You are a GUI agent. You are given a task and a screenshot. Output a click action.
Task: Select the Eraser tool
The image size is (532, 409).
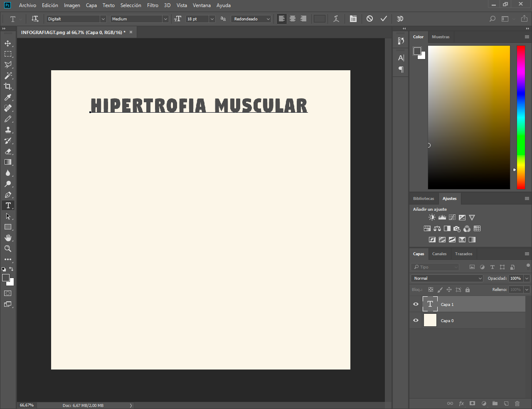(8, 151)
